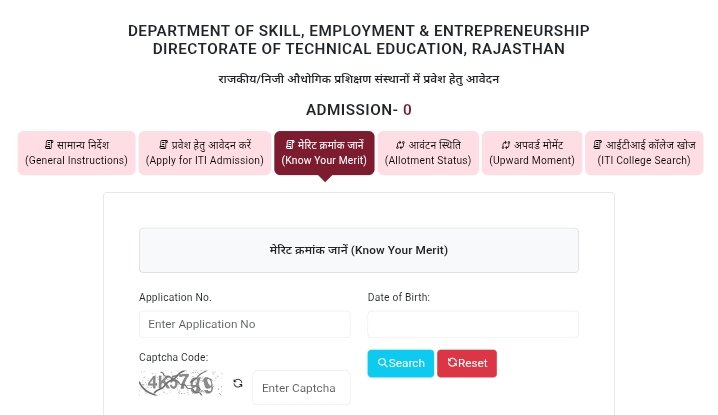Image resolution: width=718 pixels, height=415 pixels.
Task: Click the Enter Captcha text field
Action: click(301, 388)
